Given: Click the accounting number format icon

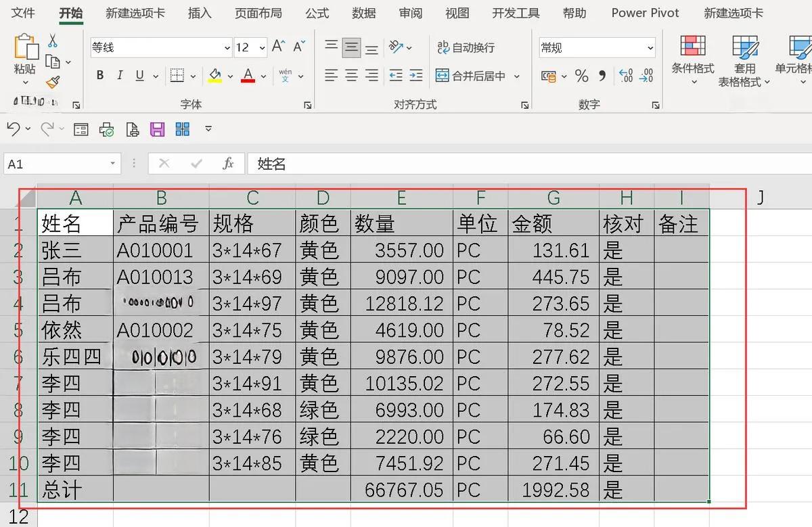Looking at the screenshot, I should 549,76.
